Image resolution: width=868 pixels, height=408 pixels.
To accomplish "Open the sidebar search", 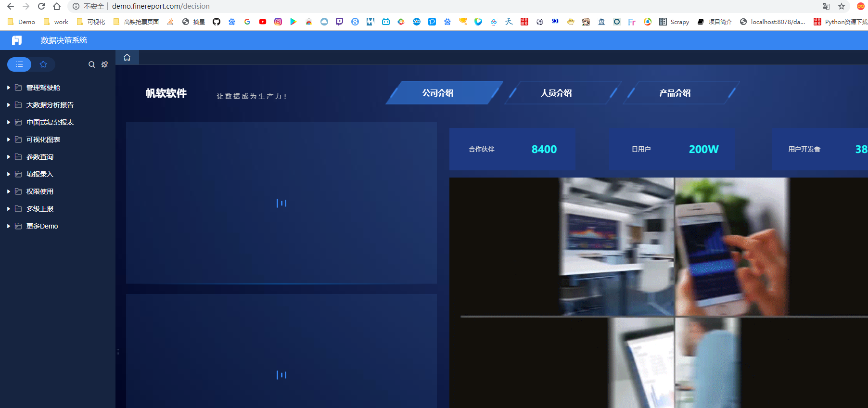I will point(91,64).
